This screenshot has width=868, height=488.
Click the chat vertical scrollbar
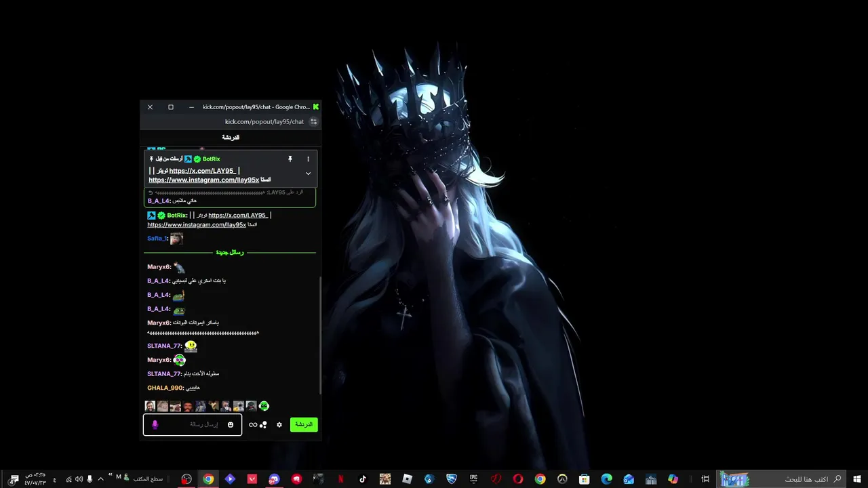click(x=320, y=335)
